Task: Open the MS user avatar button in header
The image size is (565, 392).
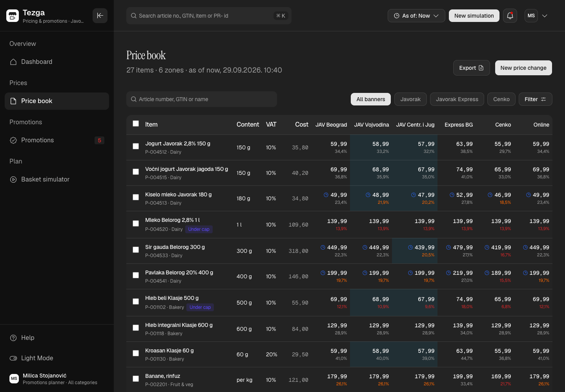Action: (x=531, y=16)
